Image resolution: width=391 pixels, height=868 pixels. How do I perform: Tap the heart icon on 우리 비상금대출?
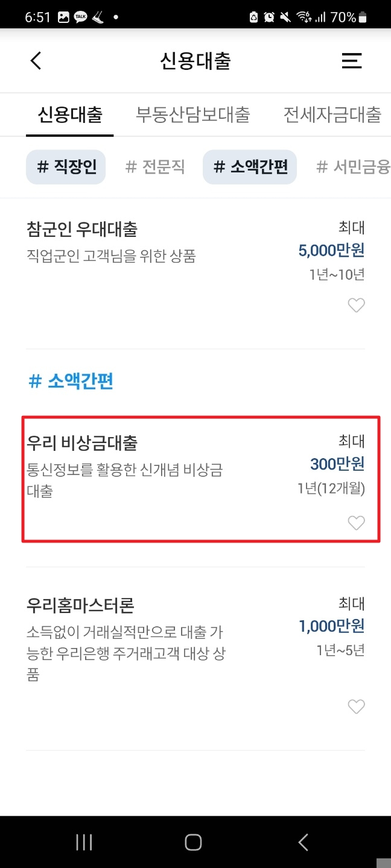tap(356, 523)
